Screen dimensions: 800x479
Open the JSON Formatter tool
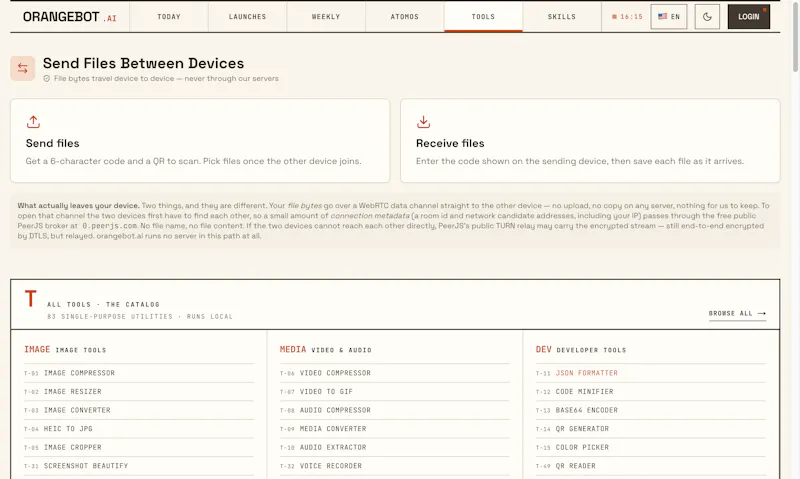[651, 373]
